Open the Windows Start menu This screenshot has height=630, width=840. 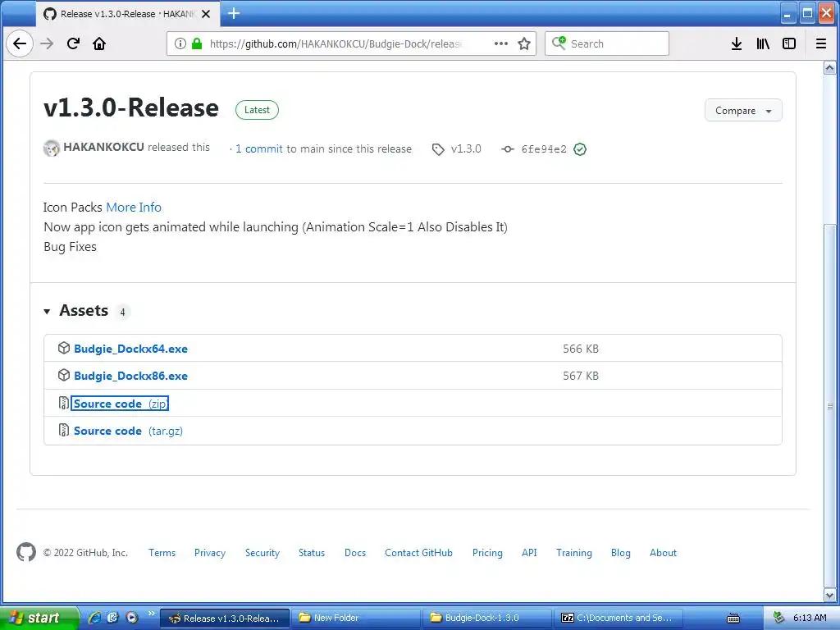click(x=39, y=619)
